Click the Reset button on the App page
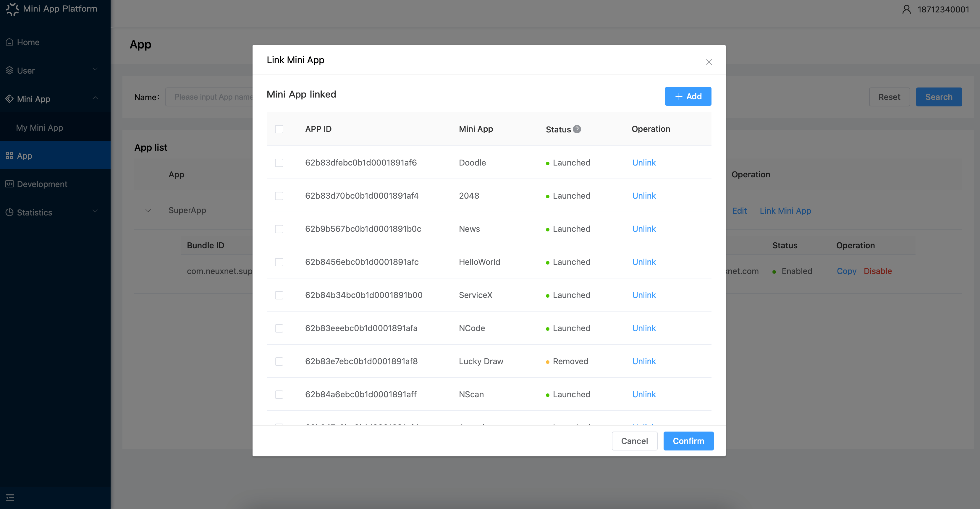The width and height of the screenshot is (980, 509). tap(889, 97)
